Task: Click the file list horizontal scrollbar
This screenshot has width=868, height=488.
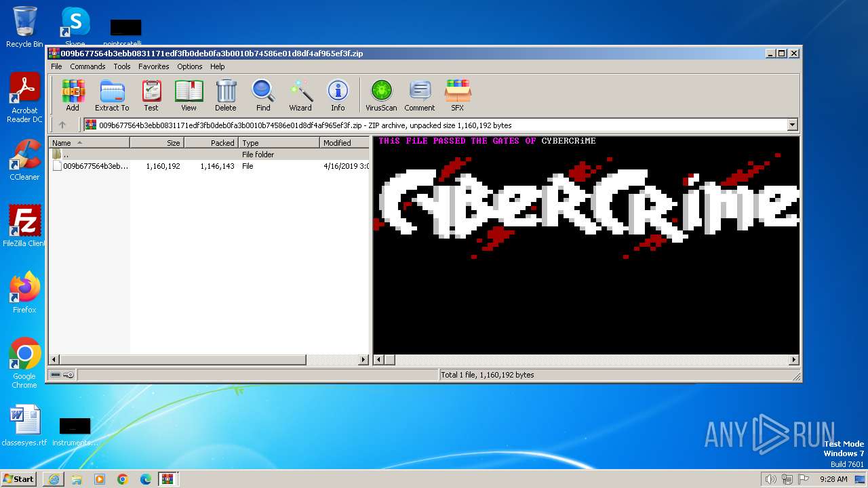Action: 183,360
